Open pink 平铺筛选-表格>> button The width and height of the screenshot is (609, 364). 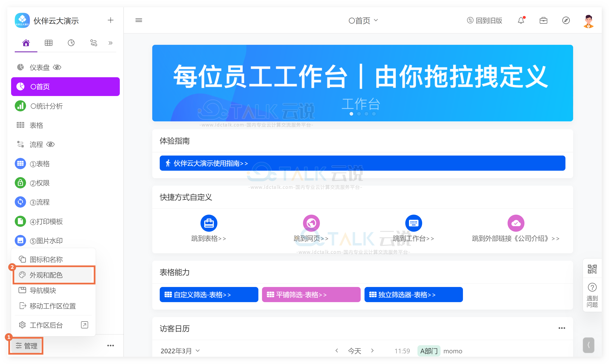click(x=311, y=295)
